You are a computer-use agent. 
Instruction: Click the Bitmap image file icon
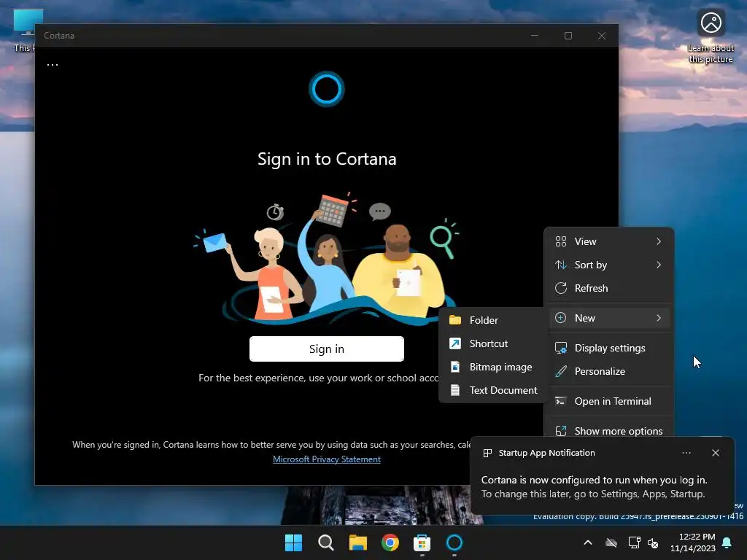click(455, 367)
